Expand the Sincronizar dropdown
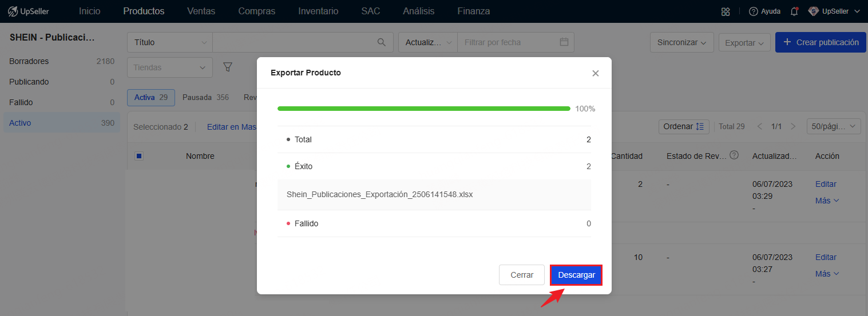Image resolution: width=868 pixels, height=316 pixels. pyautogui.click(x=681, y=42)
